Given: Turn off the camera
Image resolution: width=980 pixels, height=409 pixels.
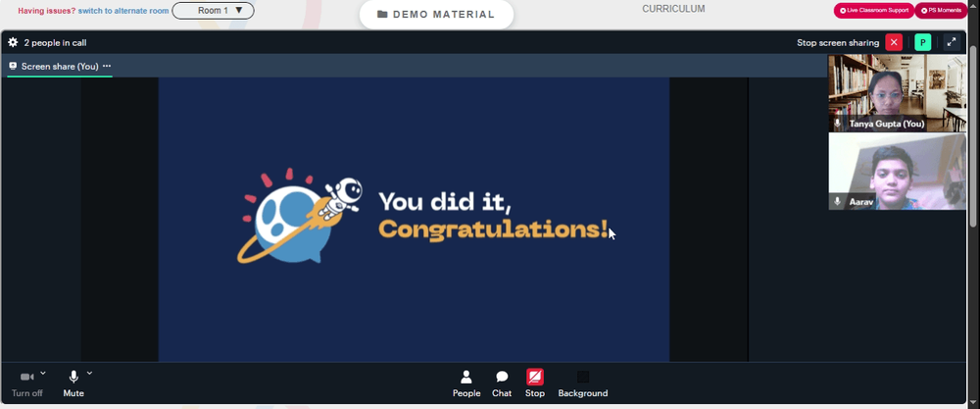Looking at the screenshot, I should point(26,383).
